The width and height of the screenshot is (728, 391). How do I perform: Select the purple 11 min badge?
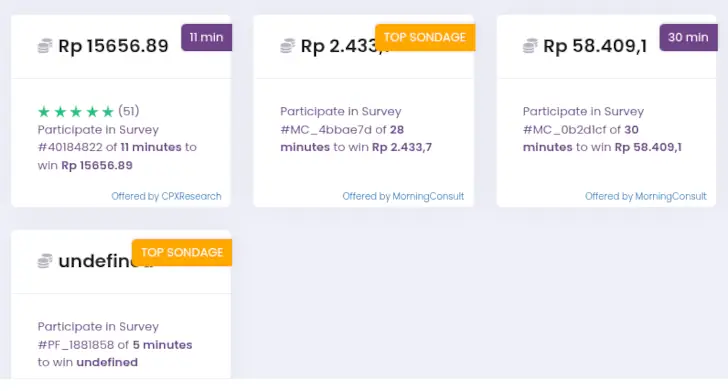point(207,37)
